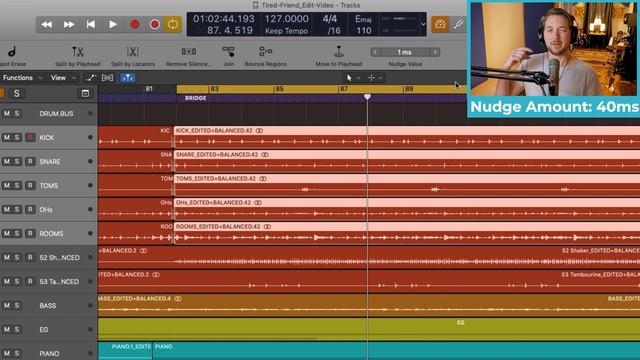The width and height of the screenshot is (640, 360).
Task: Click the global Solo (S) button in the track header
Action: click(16, 93)
